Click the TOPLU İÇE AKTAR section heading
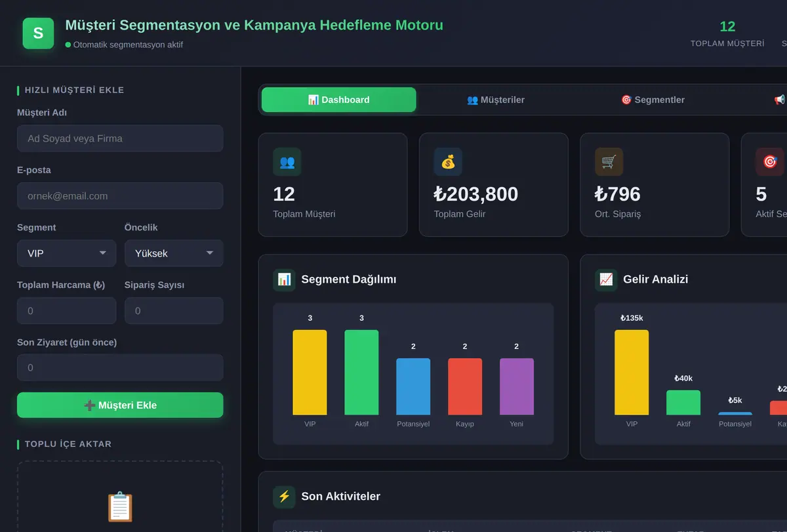This screenshot has width=787, height=532. coord(68,444)
